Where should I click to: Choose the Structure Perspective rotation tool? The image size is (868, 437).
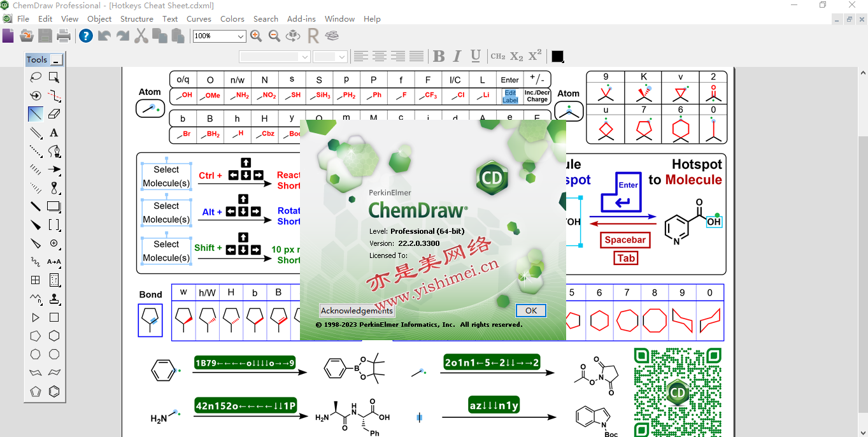pyautogui.click(x=36, y=96)
